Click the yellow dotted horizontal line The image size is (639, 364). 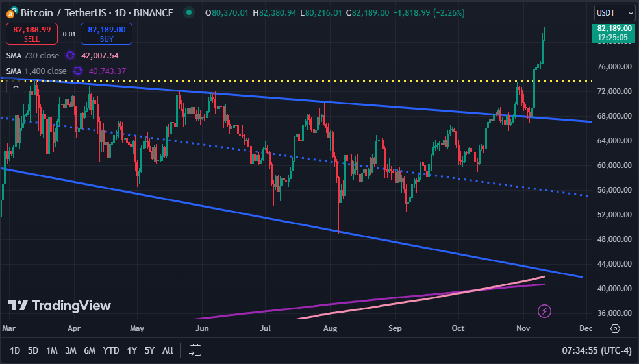click(296, 80)
